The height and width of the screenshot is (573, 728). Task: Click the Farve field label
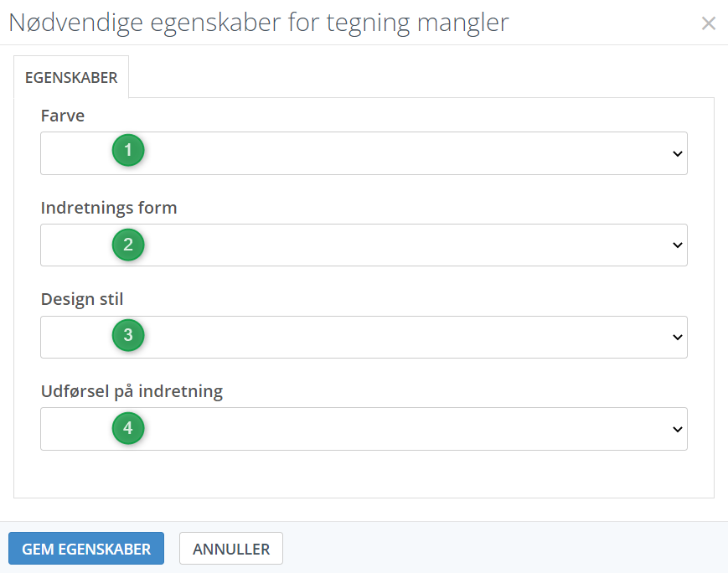(63, 116)
